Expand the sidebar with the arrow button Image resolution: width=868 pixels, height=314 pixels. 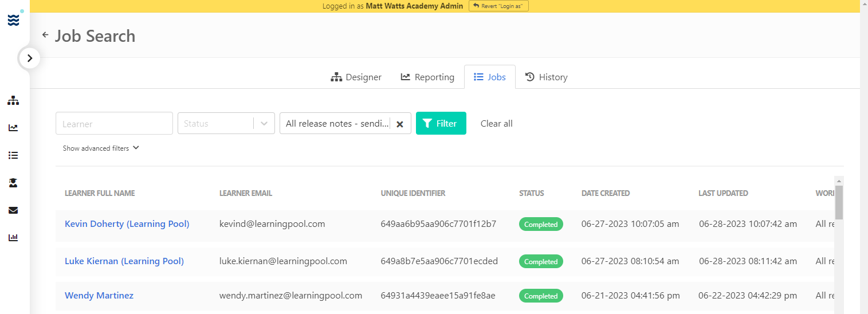30,58
